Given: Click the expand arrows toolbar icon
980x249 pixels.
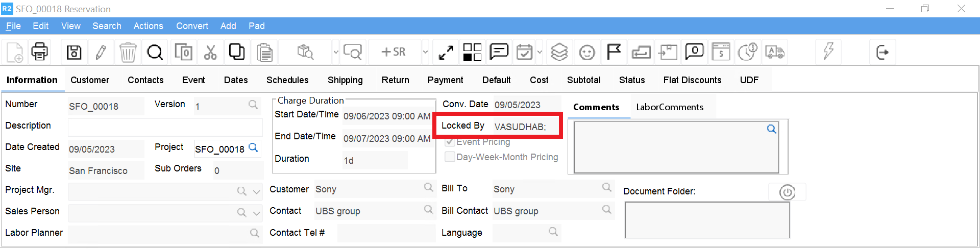Looking at the screenshot, I should point(446,52).
